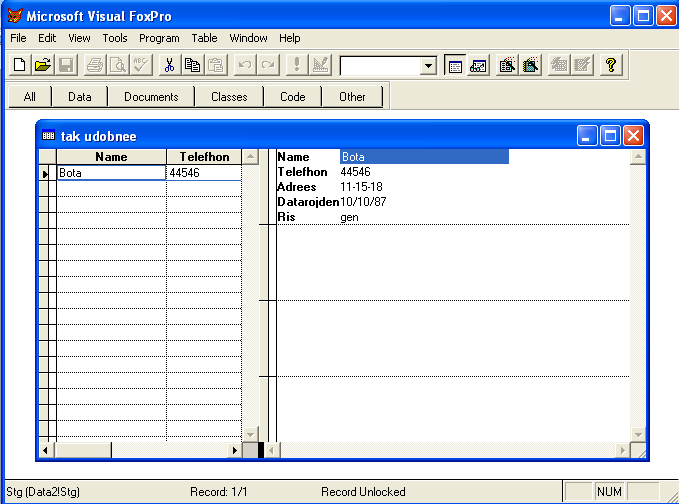Click the 11-15-18 Adrees value

[361, 187]
